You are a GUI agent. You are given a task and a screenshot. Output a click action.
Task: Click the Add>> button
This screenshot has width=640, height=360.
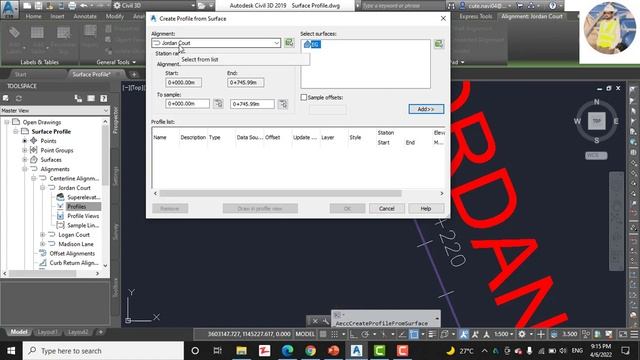(x=426, y=109)
